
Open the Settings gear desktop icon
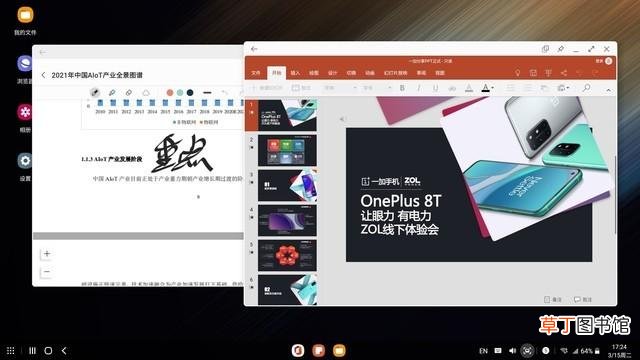(x=24, y=160)
